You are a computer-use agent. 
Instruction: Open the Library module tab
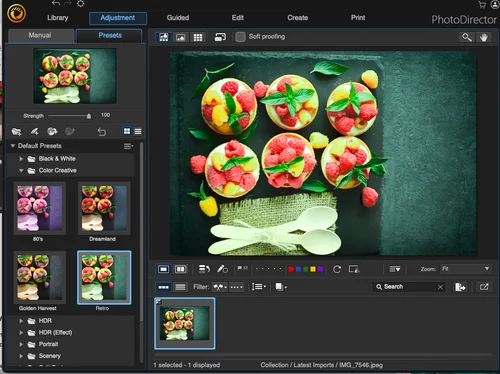click(x=58, y=18)
